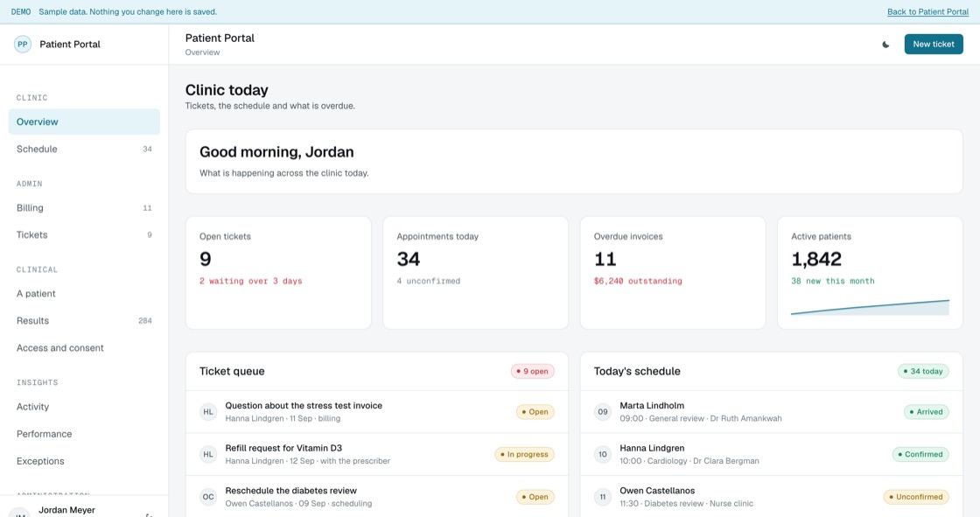Click the 34 today badge in Today's schedule
This screenshot has height=517, width=980.
point(923,371)
